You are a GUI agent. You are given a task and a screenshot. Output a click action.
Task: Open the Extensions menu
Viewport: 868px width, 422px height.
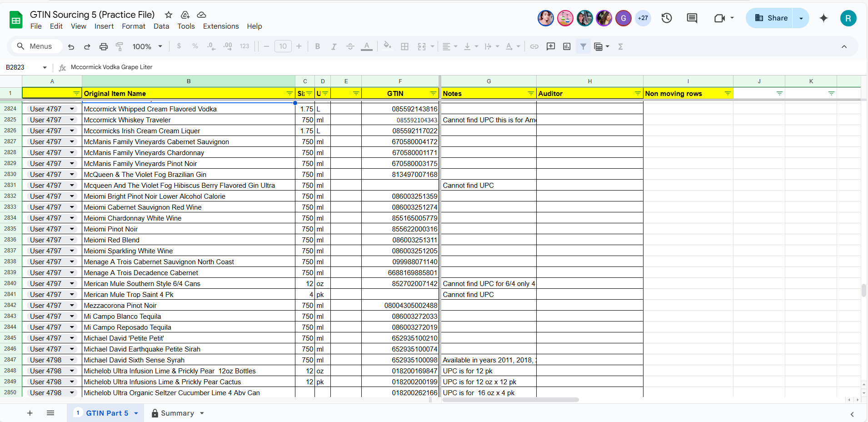[x=221, y=26]
